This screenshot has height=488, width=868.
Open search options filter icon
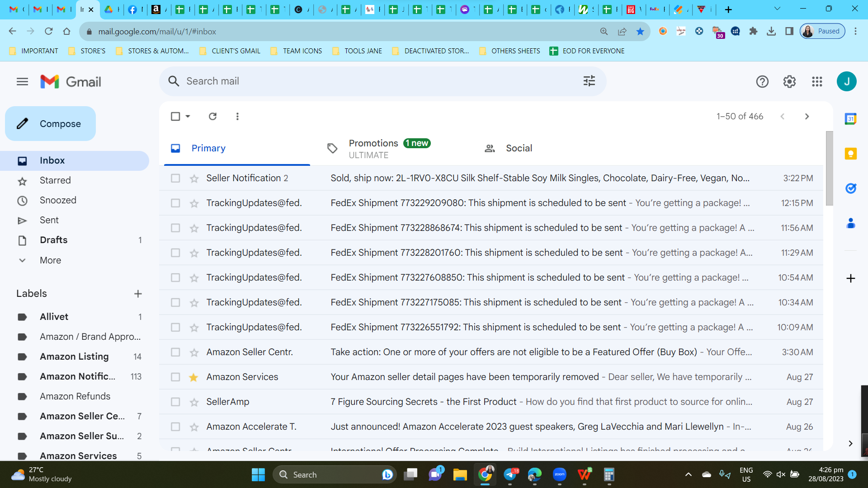[589, 81]
